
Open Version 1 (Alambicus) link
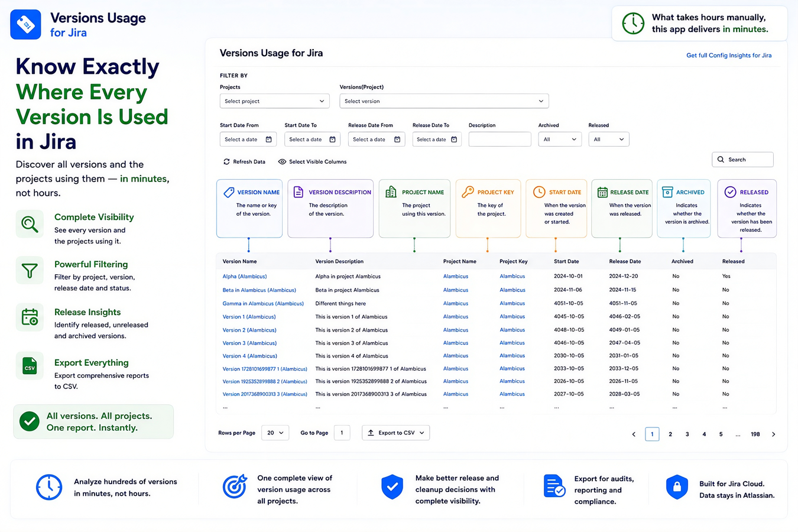[249, 316]
